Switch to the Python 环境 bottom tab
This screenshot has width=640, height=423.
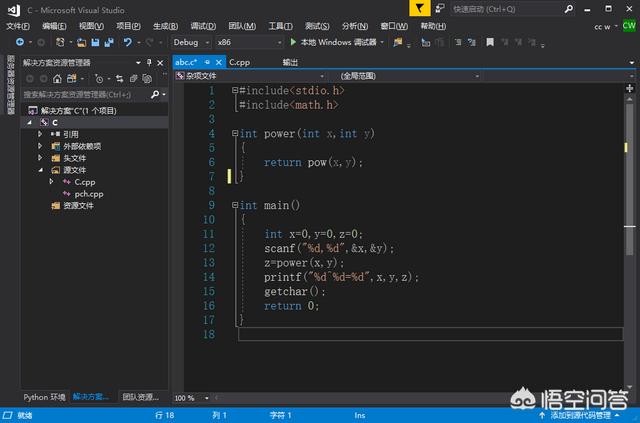pos(44,397)
